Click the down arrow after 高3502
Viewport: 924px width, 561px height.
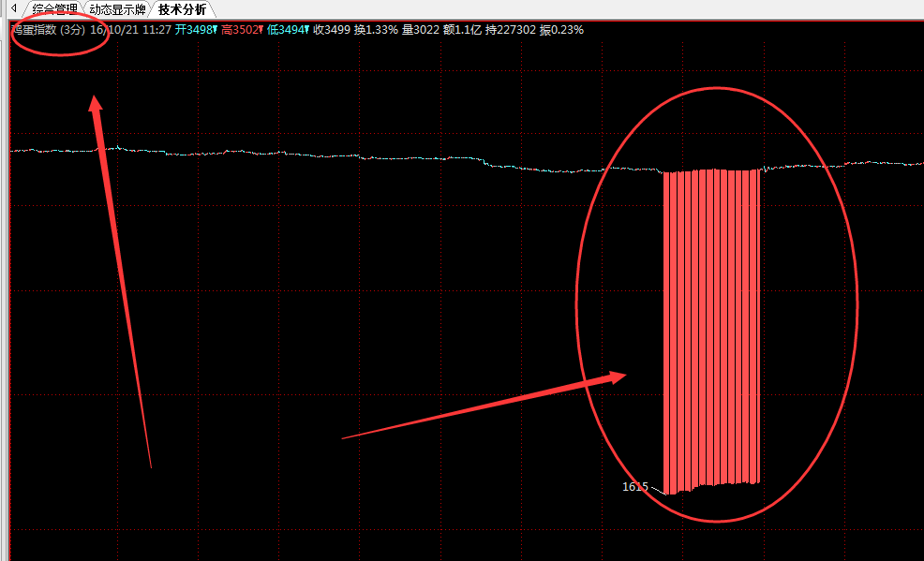261,30
